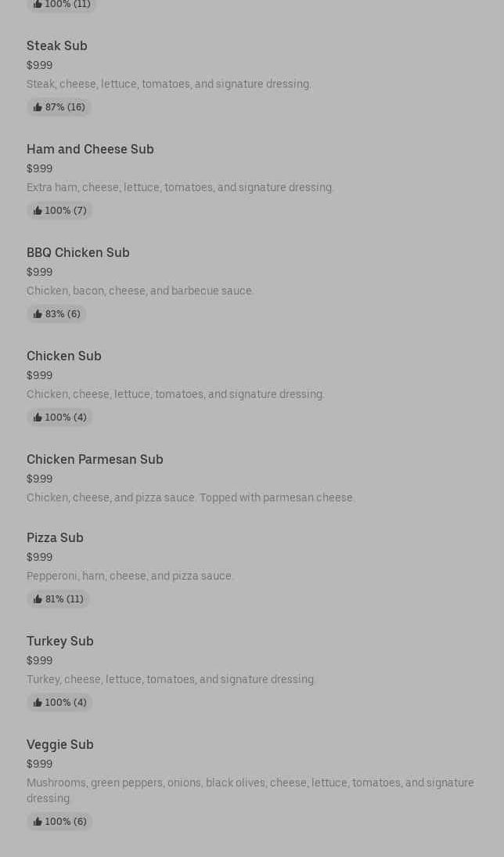Image resolution: width=504 pixels, height=857 pixels.
Task: Click thumbs-up icon under Steak Sub
Action: coord(38,107)
